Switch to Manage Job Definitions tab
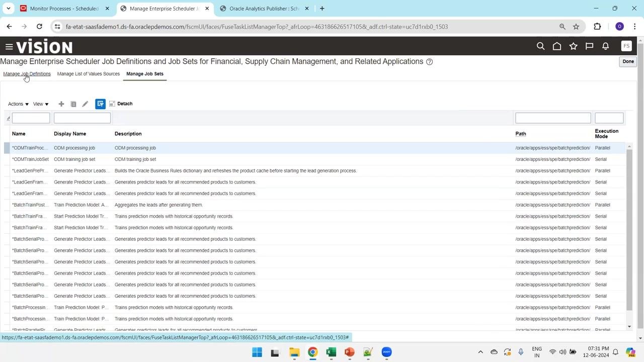 pyautogui.click(x=27, y=74)
